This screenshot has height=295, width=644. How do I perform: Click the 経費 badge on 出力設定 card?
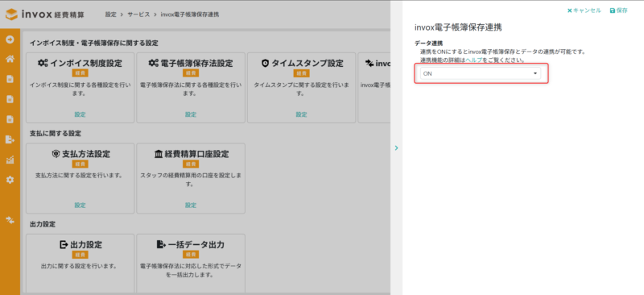click(80, 255)
